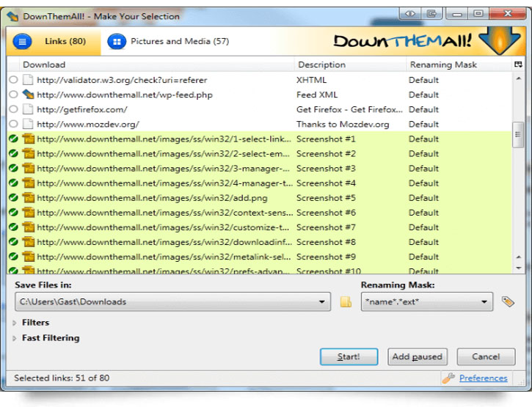Click image icon of Screenshot #8 row

(29, 242)
